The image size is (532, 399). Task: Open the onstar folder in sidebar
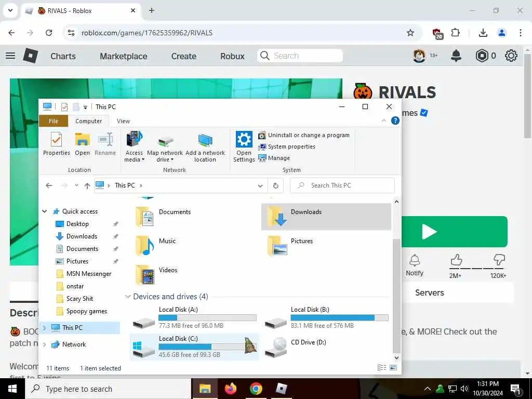pos(75,286)
